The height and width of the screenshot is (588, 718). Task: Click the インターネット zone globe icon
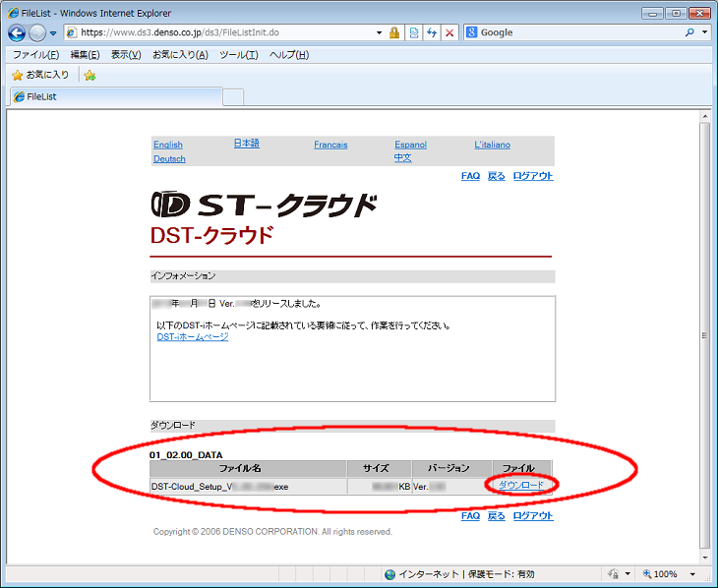point(389,574)
